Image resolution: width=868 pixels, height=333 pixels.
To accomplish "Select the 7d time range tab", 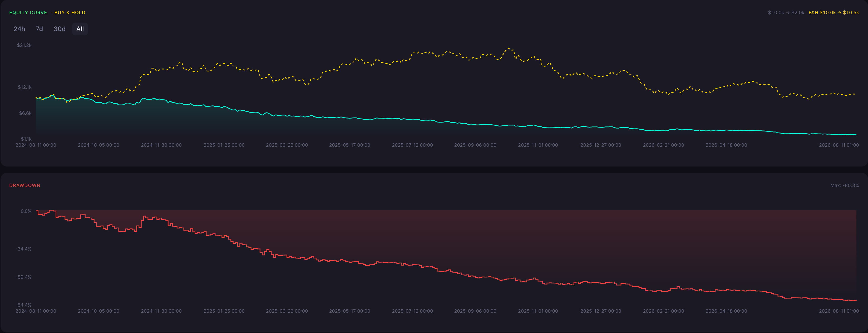I will tap(40, 29).
